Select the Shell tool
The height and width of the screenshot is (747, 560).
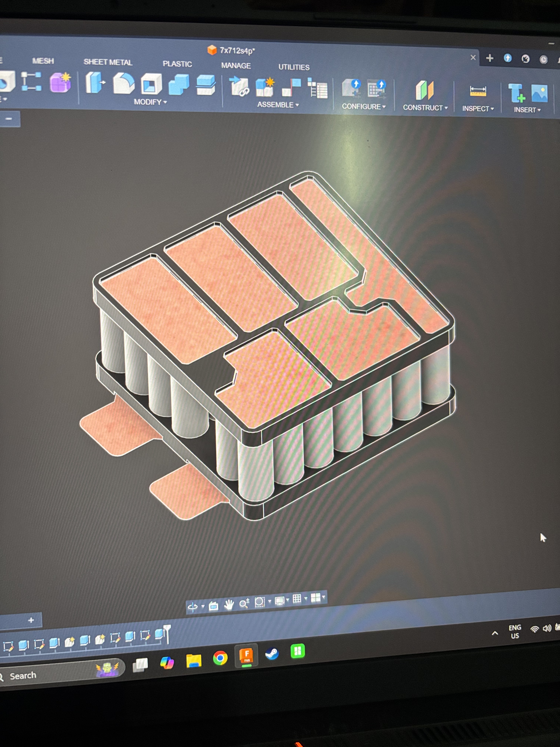151,84
